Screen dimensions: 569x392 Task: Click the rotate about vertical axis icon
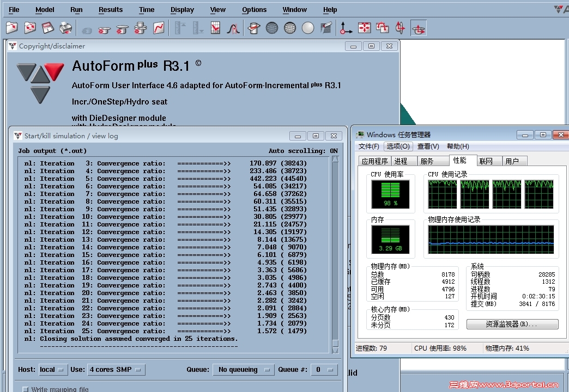pos(400,28)
